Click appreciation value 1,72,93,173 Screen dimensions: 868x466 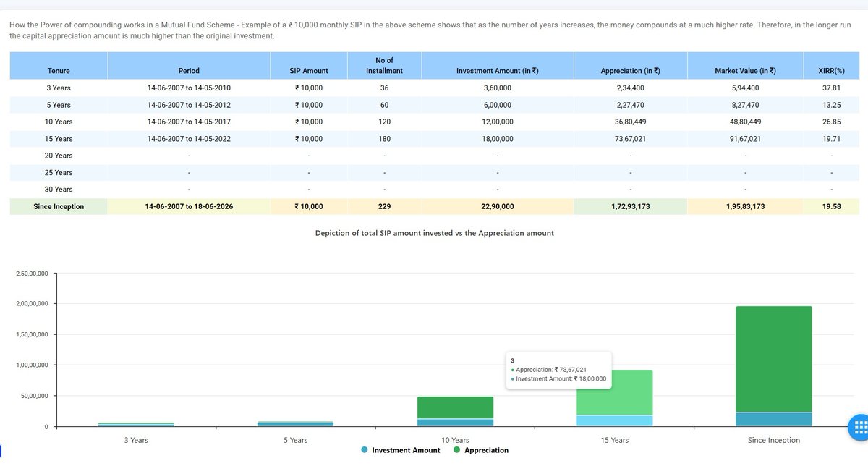tap(630, 206)
